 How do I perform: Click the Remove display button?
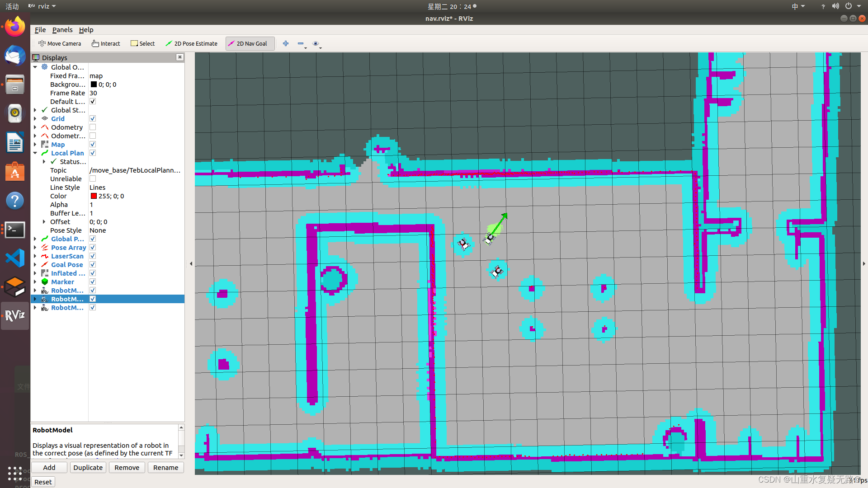[127, 467]
